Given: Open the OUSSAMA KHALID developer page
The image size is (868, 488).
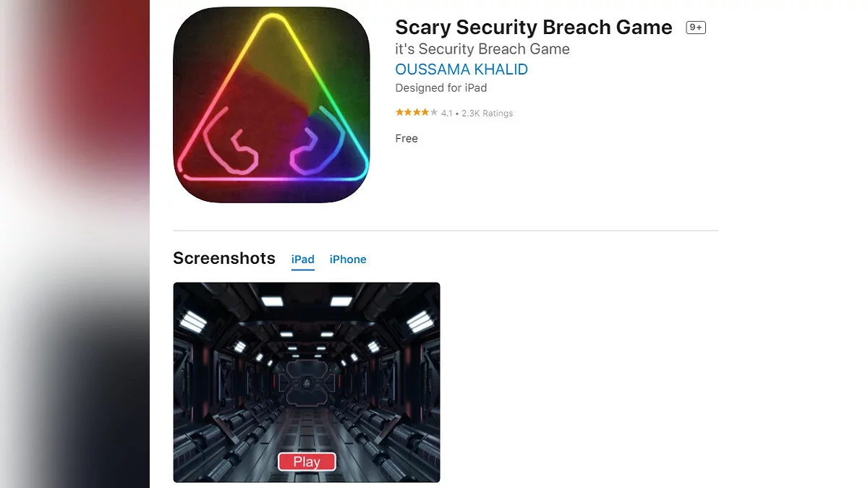Looking at the screenshot, I should pos(461,69).
